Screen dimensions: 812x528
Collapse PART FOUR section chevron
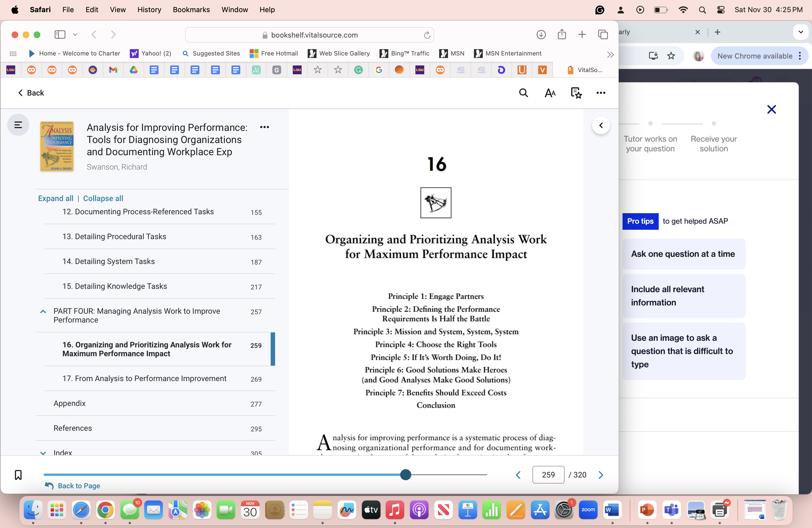43,311
